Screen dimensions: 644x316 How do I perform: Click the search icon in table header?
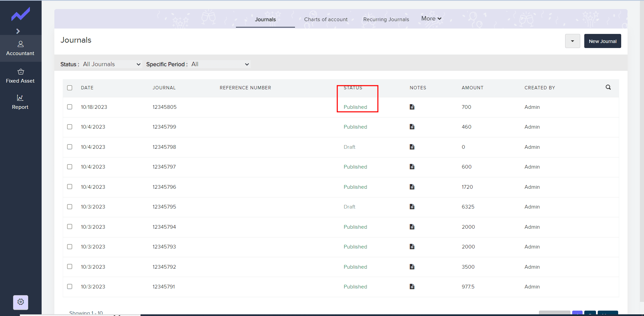coord(608,87)
